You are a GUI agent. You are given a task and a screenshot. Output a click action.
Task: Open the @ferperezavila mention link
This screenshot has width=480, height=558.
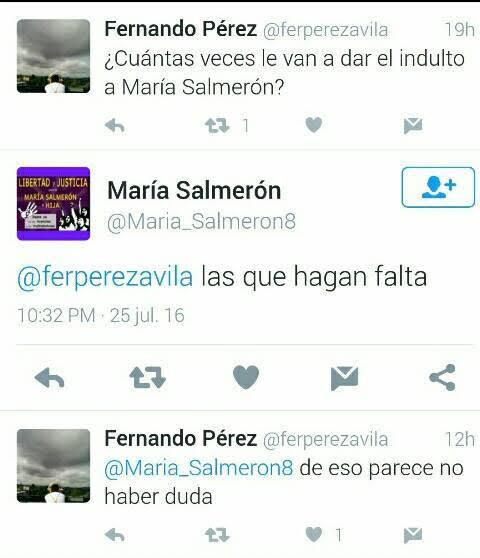(x=105, y=277)
